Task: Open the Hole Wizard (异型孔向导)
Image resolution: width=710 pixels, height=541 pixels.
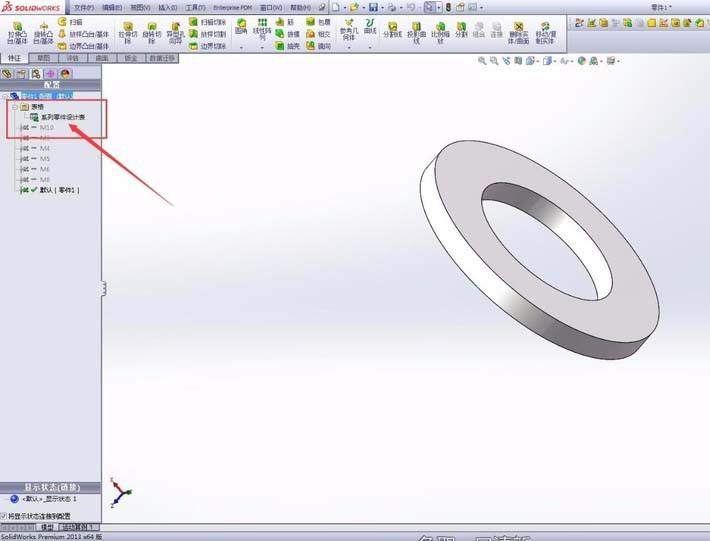Action: [x=175, y=33]
